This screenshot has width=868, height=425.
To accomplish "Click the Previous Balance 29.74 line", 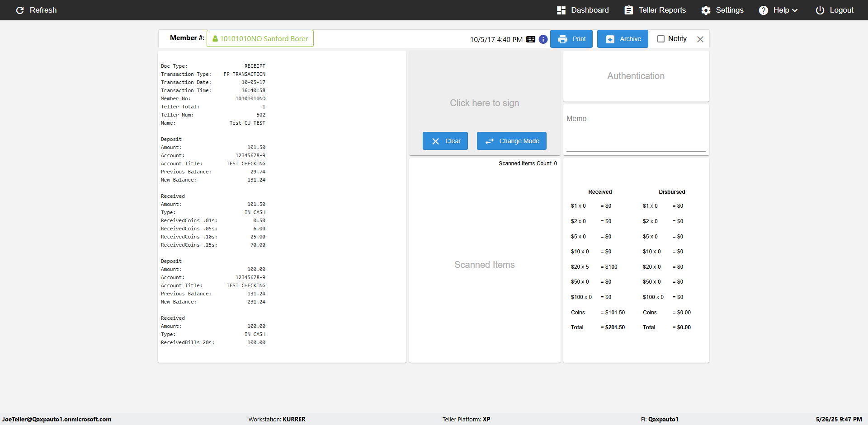I will coord(213,172).
